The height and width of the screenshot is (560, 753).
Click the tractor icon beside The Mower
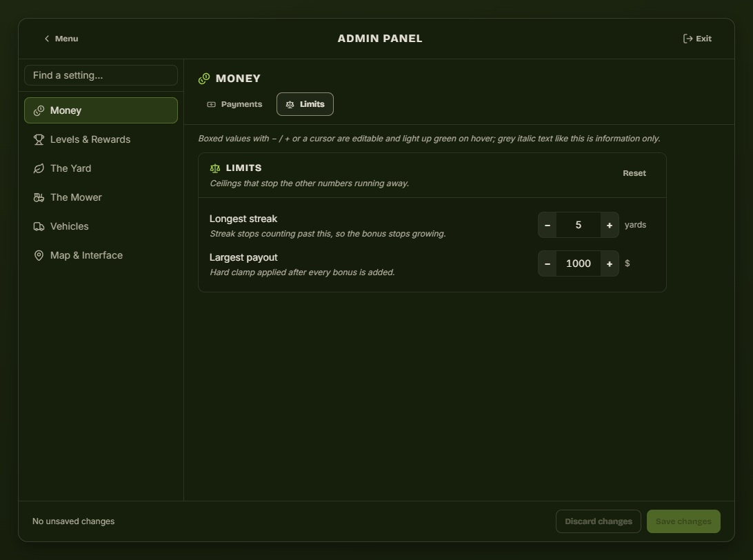coord(39,197)
